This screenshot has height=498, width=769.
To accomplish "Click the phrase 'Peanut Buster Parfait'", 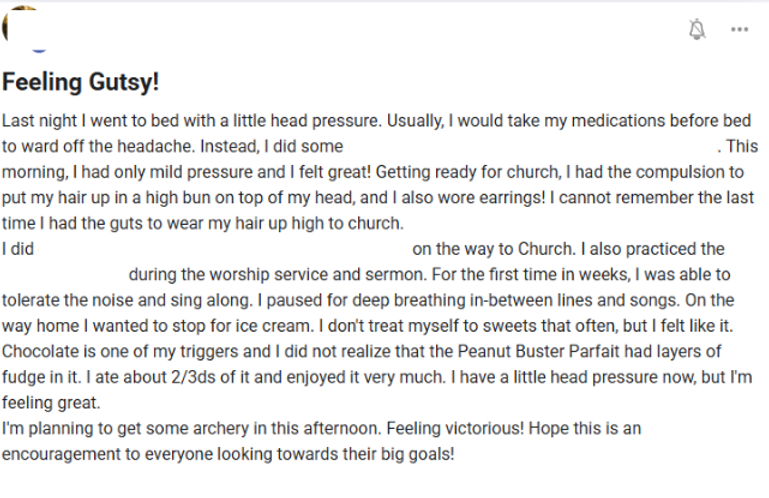I will [542, 351].
